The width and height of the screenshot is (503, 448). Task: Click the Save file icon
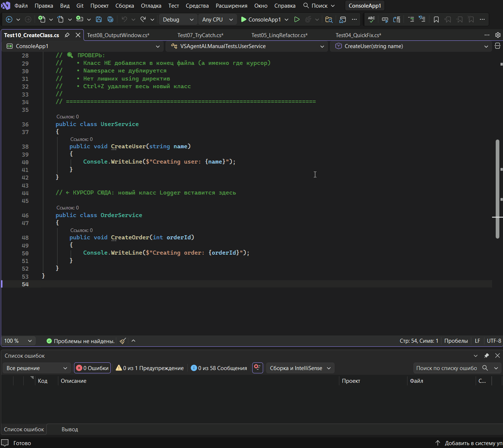pyautogui.click(x=98, y=19)
